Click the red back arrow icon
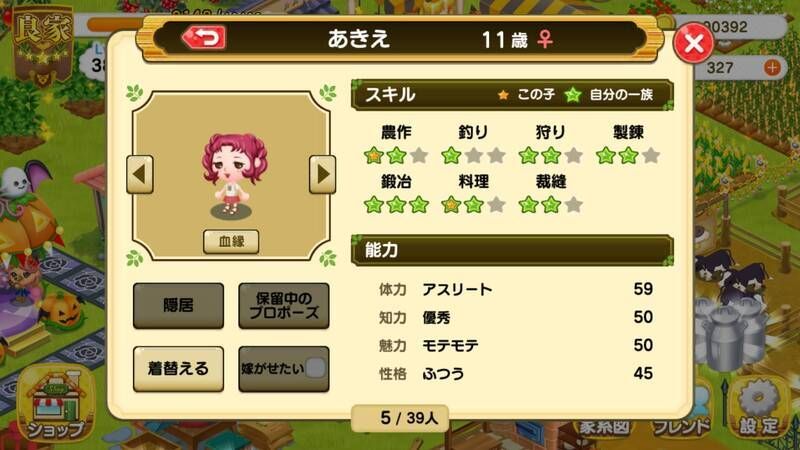The image size is (800, 450). 204,37
